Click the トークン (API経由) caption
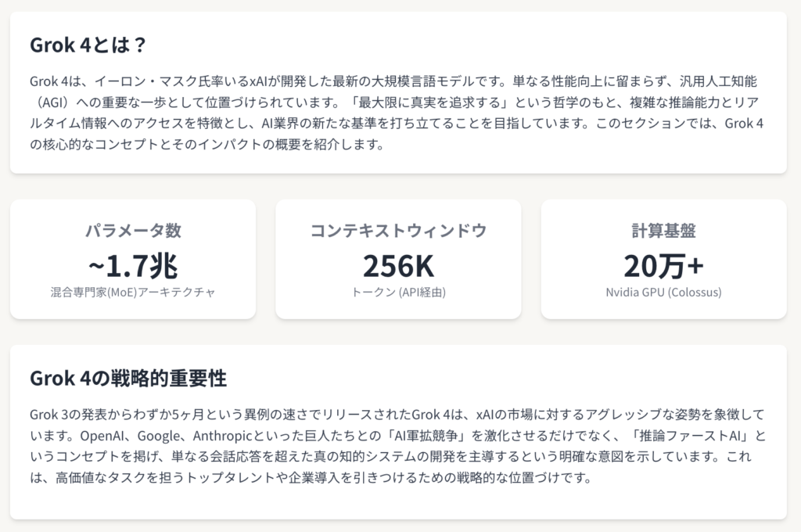 [398, 293]
